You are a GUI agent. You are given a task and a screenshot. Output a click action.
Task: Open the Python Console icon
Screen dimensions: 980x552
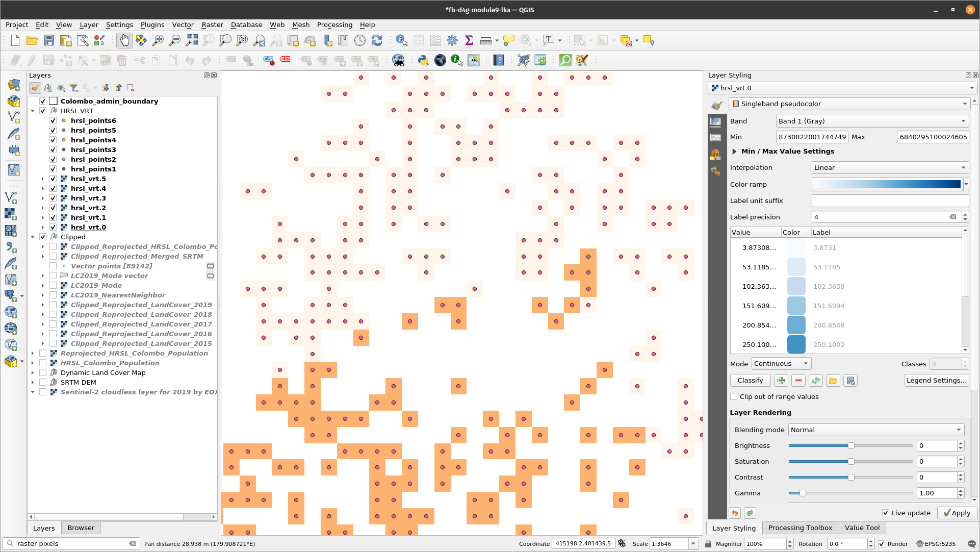(x=423, y=60)
